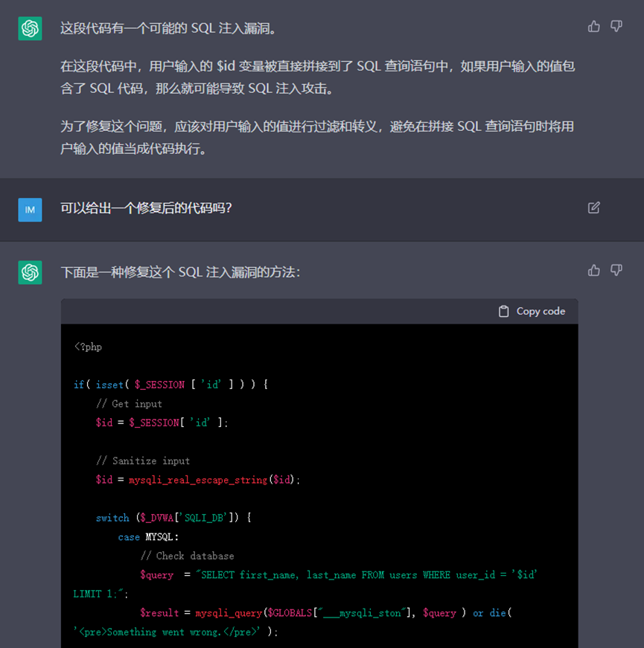The width and height of the screenshot is (644, 648).
Task: Click the blue IM user avatar
Action: (x=30, y=210)
